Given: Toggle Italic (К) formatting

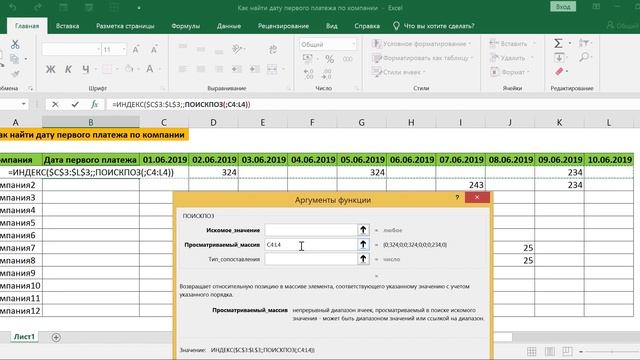Looking at the screenshot, I should pyautogui.click(x=68, y=69).
